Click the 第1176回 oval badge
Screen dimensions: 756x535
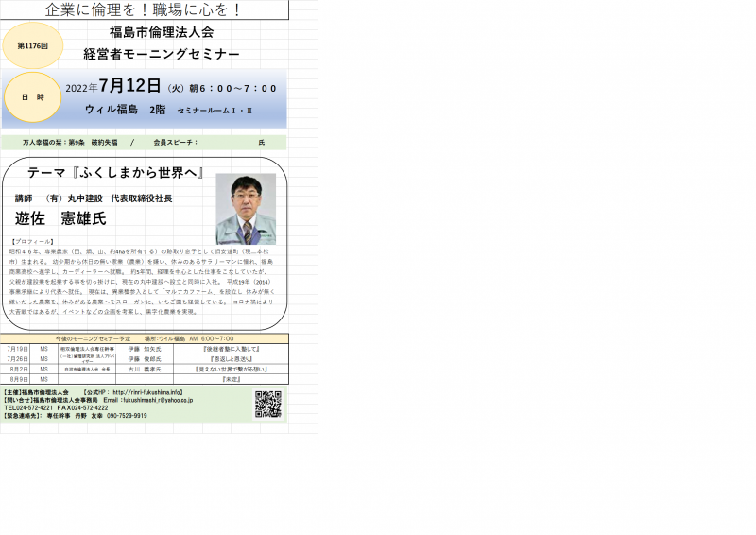coord(33,45)
